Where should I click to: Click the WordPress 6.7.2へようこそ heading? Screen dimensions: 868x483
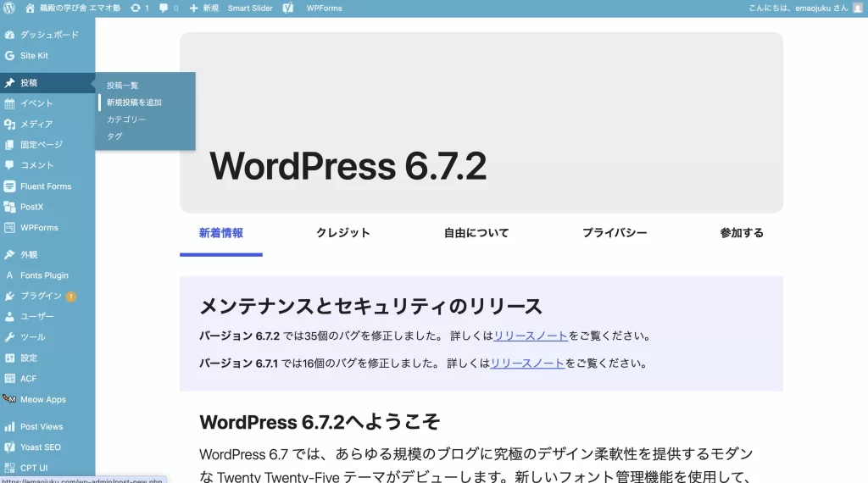coord(320,422)
